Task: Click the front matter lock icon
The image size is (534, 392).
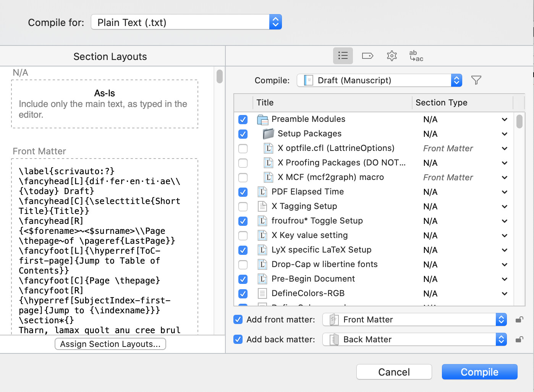Action: [x=519, y=320]
